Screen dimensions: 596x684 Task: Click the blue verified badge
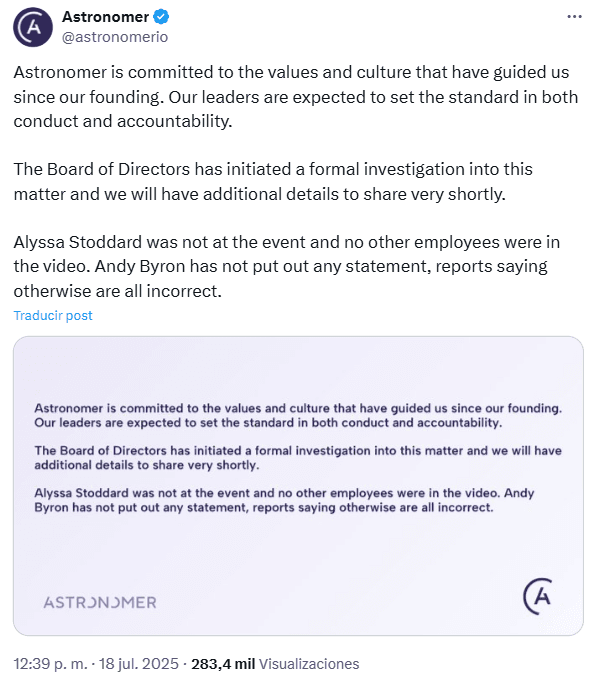pyautogui.click(x=161, y=17)
